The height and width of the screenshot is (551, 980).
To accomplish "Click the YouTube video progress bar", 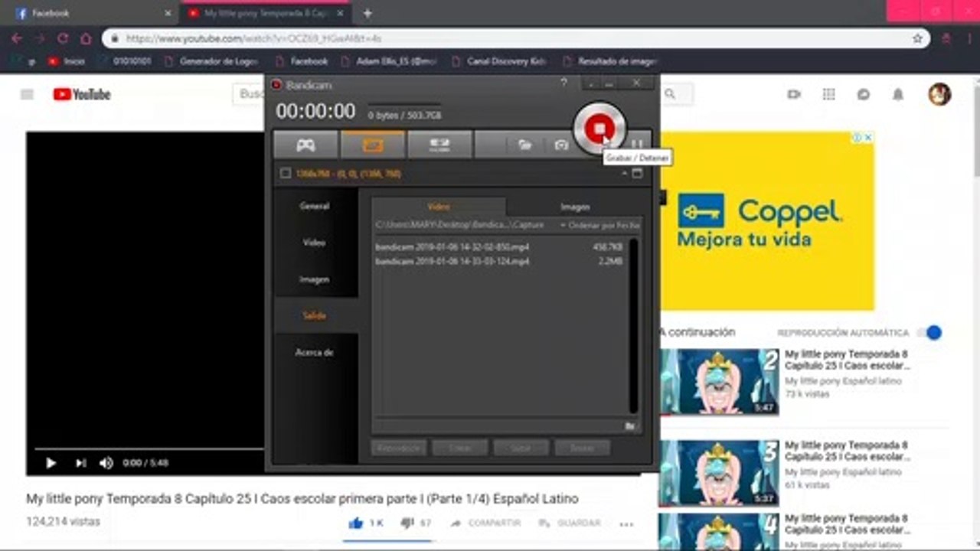I will (149, 449).
